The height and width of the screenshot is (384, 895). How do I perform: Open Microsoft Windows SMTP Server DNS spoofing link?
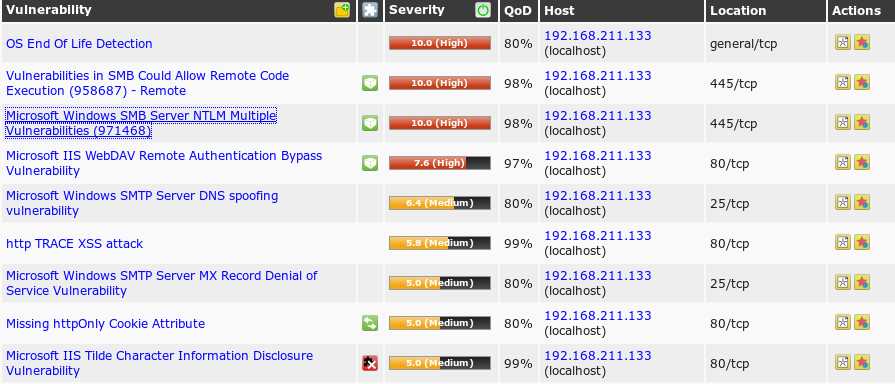click(x=142, y=203)
